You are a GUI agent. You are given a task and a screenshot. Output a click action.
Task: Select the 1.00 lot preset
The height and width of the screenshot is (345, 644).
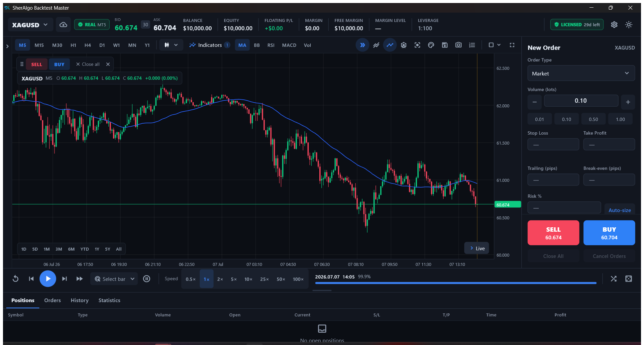[620, 119]
